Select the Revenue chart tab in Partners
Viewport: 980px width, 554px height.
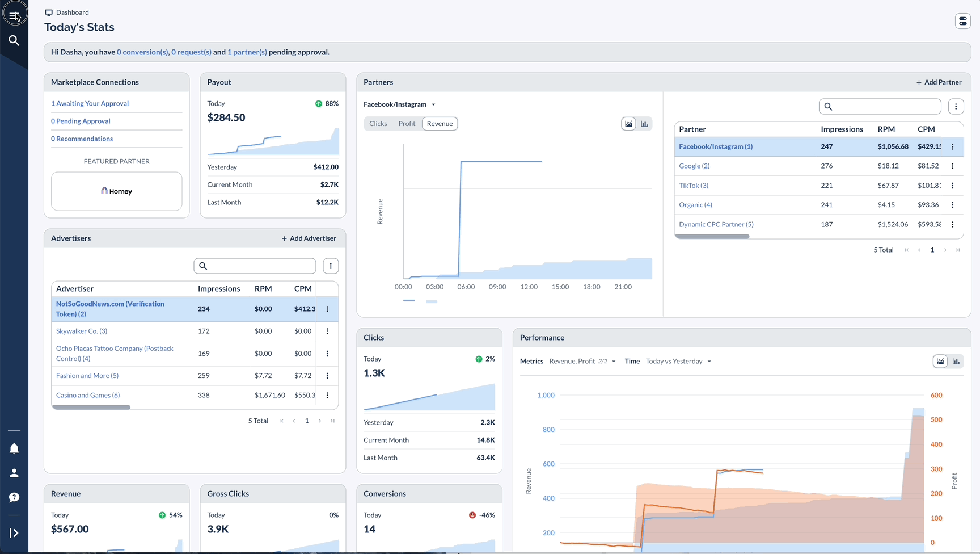tap(440, 124)
